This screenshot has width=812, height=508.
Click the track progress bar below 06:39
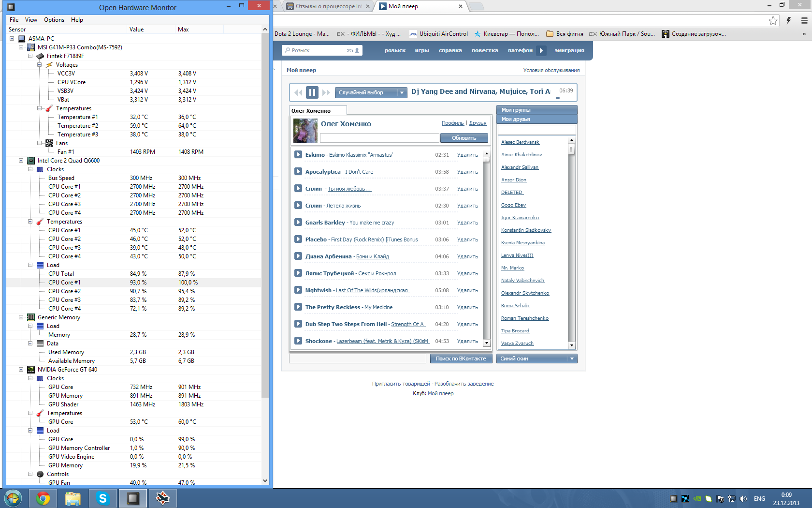tap(565, 98)
